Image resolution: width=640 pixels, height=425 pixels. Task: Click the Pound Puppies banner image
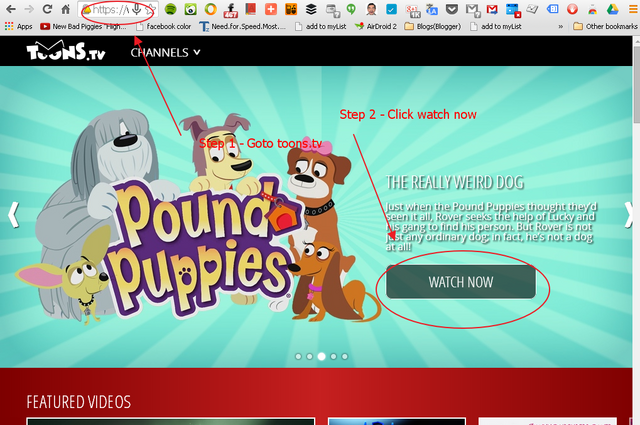click(x=198, y=216)
